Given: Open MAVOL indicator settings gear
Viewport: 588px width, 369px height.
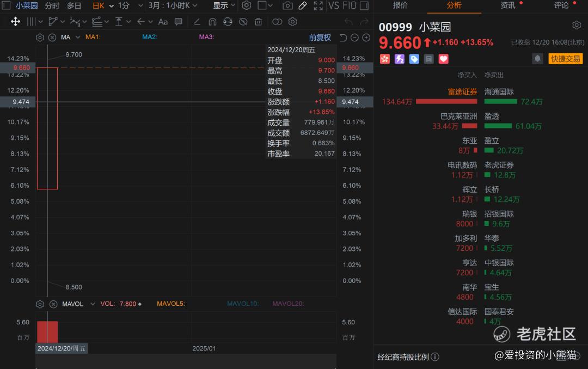Looking at the screenshot, I should (40, 304).
